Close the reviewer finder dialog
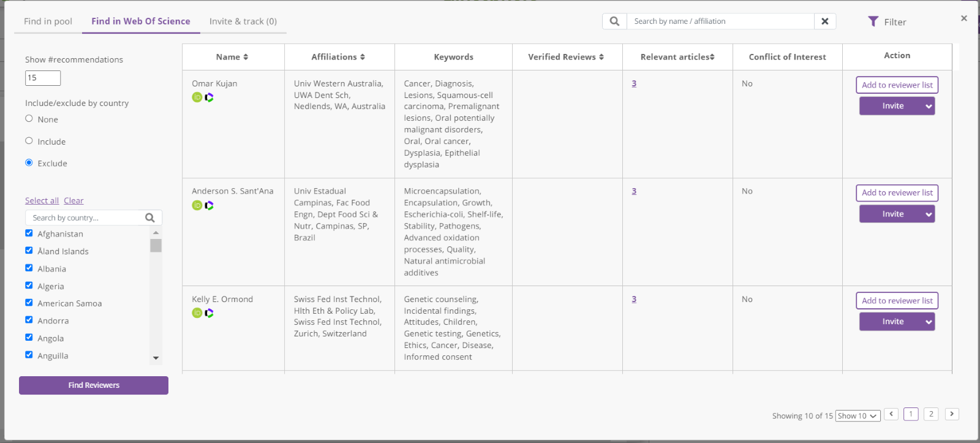This screenshot has width=980, height=443. coord(964,18)
